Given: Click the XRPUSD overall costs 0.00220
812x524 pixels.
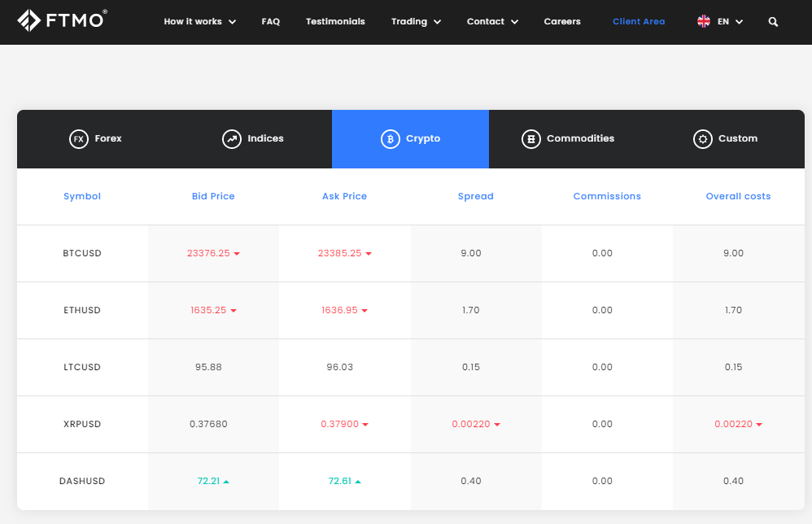Looking at the screenshot, I should (733, 424).
